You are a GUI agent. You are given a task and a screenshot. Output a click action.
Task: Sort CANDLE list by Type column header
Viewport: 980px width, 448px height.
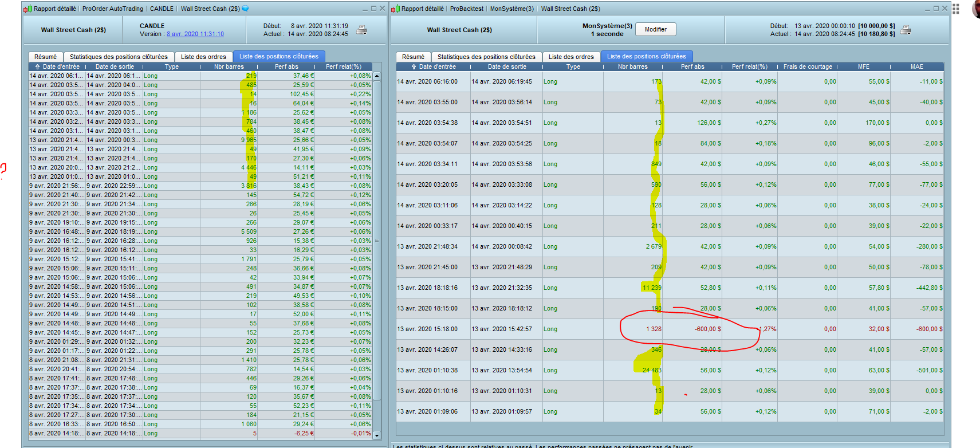(172, 66)
